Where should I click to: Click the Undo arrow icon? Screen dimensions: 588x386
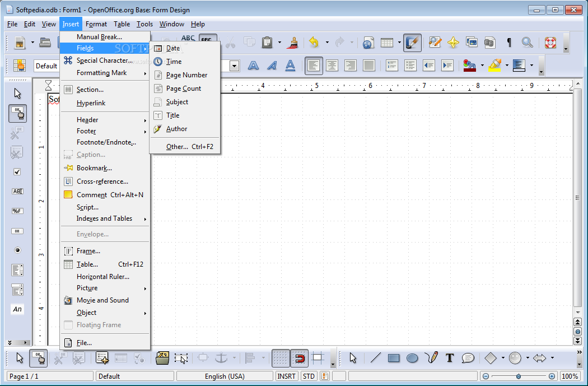pyautogui.click(x=314, y=43)
